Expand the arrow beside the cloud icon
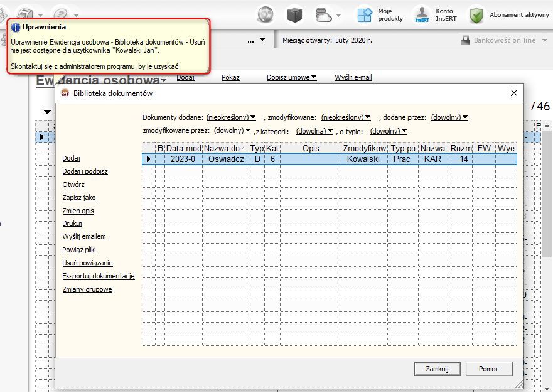Screen dimensions: 553x392 338,16
